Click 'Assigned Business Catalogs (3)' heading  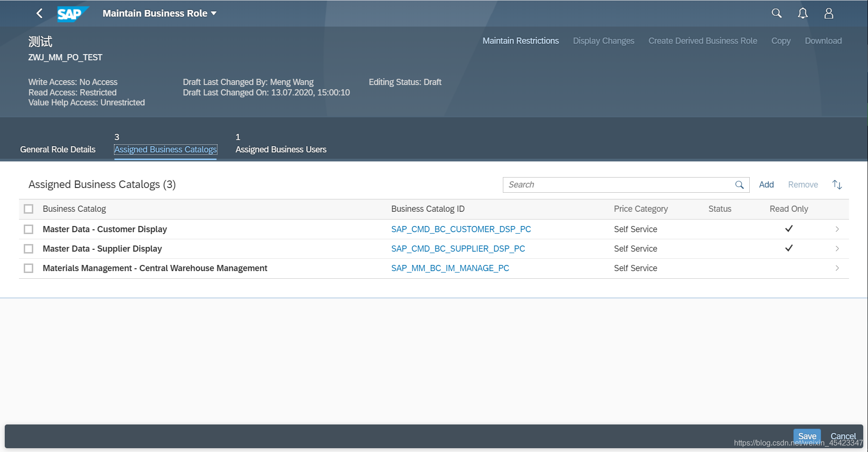coord(102,184)
